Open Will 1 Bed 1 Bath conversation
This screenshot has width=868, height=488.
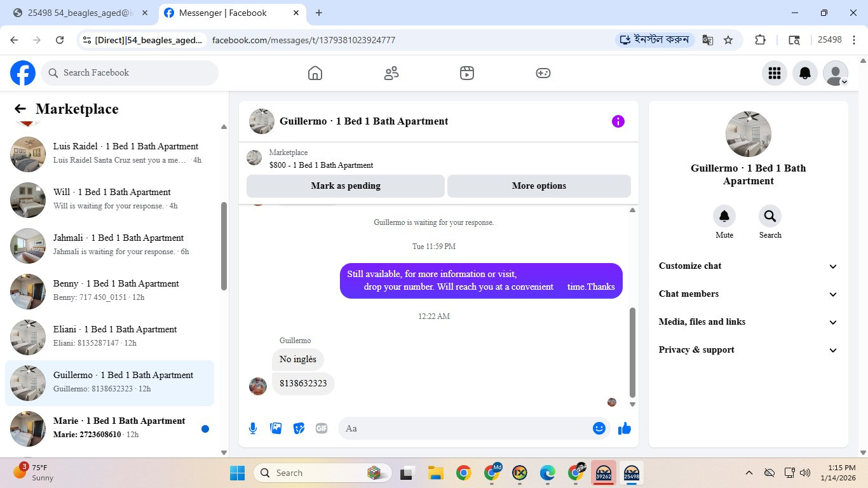pyautogui.click(x=110, y=200)
